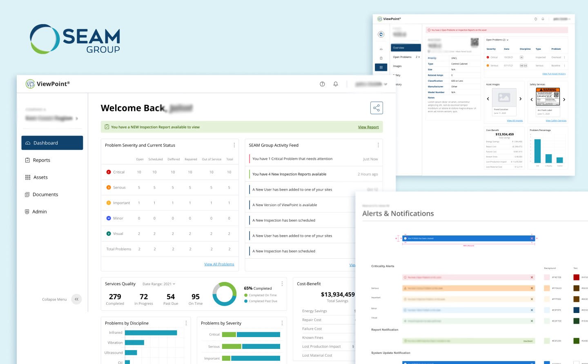
Task: Click the share icon button
Action: pyautogui.click(x=376, y=108)
